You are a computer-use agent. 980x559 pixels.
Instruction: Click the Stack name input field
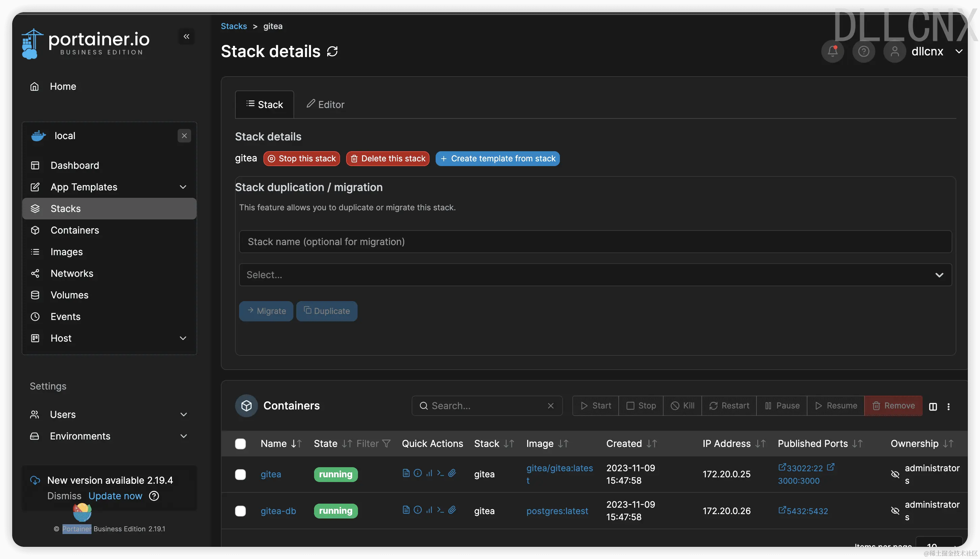click(x=595, y=242)
